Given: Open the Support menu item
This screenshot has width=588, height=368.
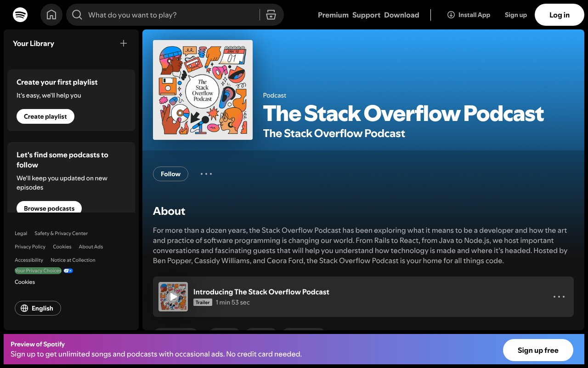Looking at the screenshot, I should 366,15.
